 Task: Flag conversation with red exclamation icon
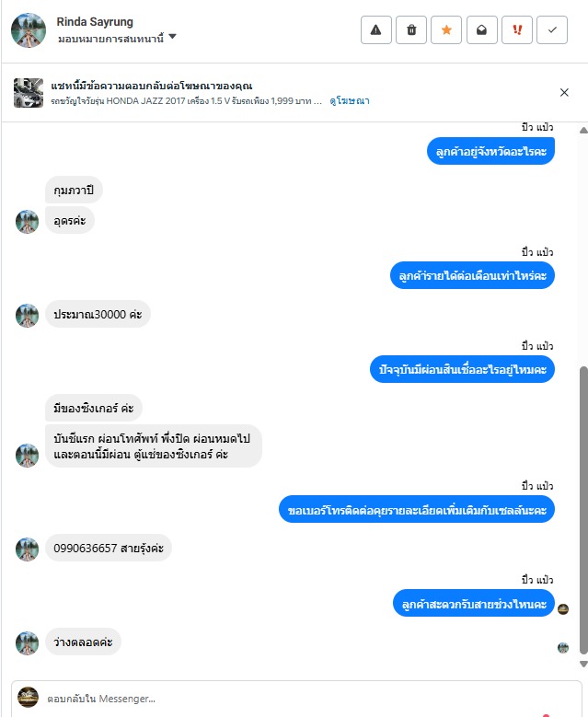[x=517, y=30]
